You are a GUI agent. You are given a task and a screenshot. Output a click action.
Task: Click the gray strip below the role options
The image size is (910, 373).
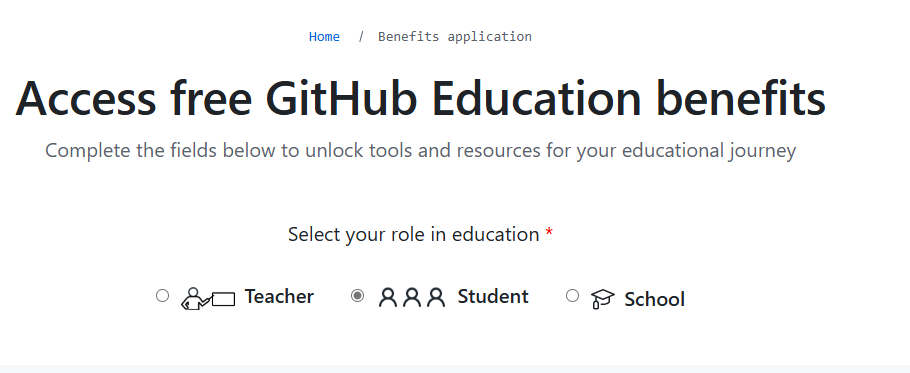pyautogui.click(x=455, y=369)
